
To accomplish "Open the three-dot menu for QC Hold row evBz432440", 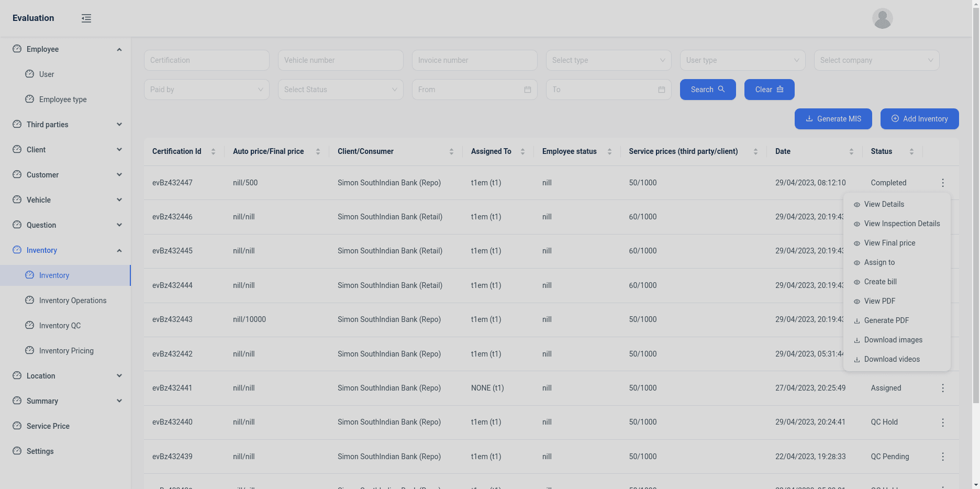I will point(943,422).
